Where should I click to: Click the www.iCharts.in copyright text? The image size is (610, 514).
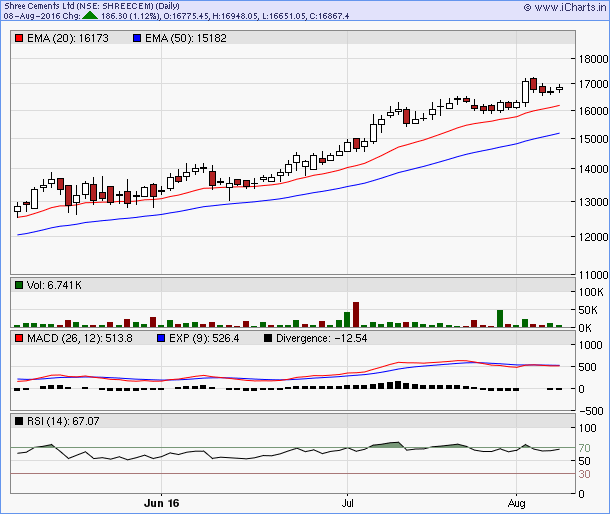(x=565, y=7)
